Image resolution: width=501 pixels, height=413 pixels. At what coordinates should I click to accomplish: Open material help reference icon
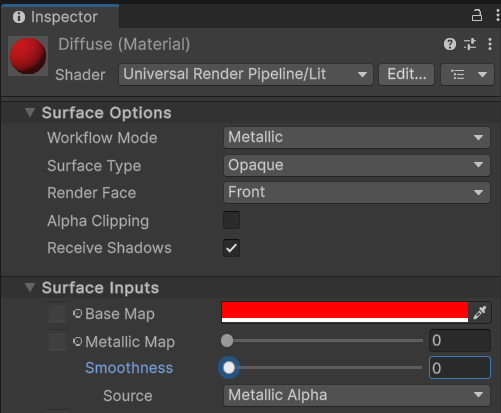450,44
